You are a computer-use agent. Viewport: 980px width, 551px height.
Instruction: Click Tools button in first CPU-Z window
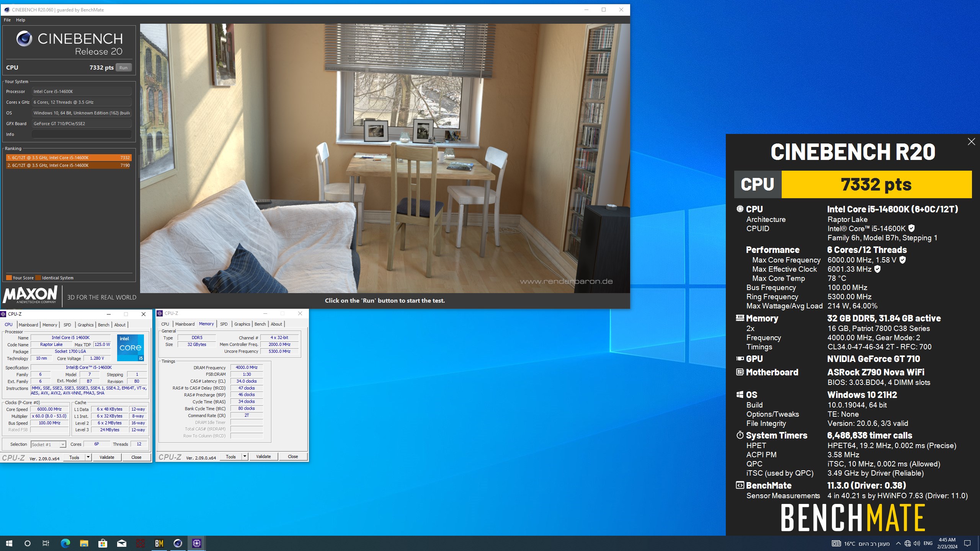pyautogui.click(x=74, y=457)
